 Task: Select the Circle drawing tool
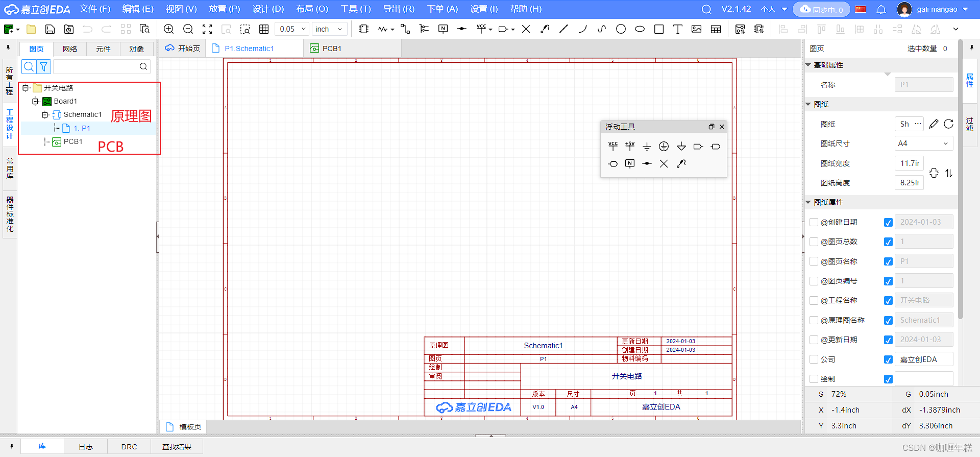tap(621, 29)
